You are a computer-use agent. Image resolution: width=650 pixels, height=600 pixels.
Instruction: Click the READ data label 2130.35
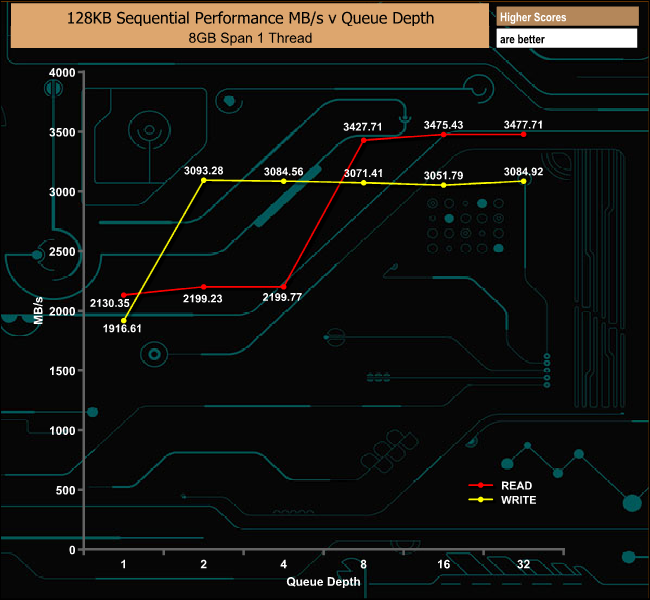point(110,303)
